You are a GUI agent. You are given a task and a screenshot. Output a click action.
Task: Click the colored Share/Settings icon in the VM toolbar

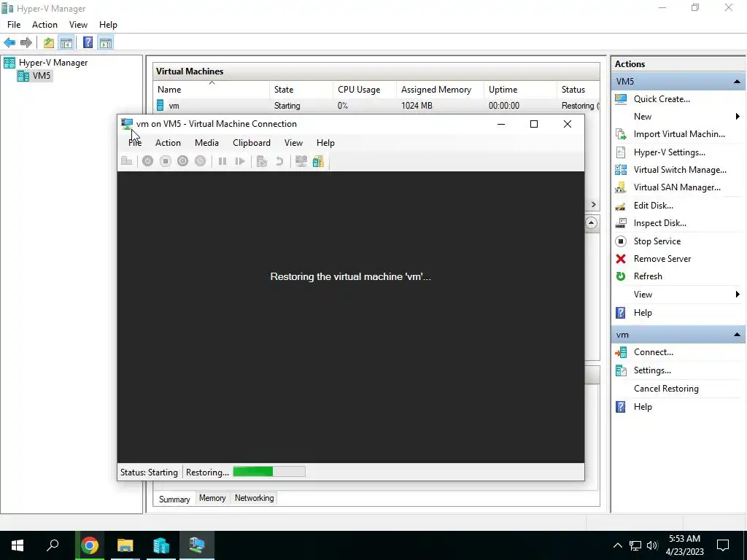point(318,161)
